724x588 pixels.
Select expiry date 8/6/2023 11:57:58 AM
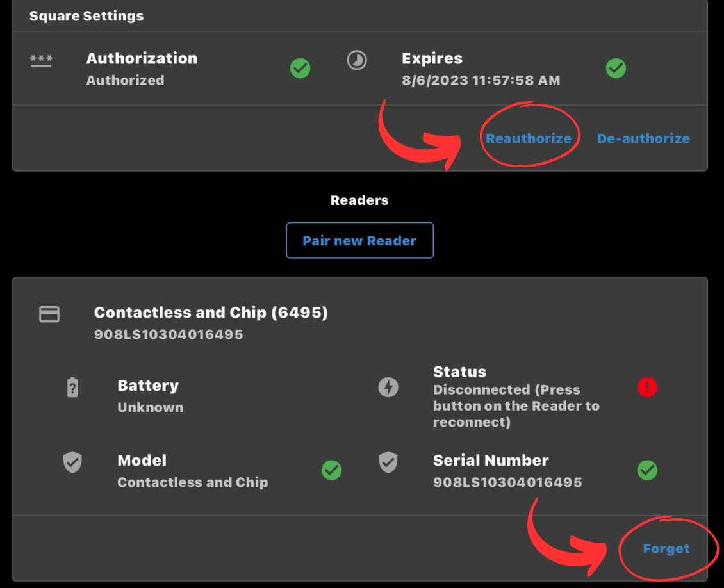pyautogui.click(x=481, y=80)
